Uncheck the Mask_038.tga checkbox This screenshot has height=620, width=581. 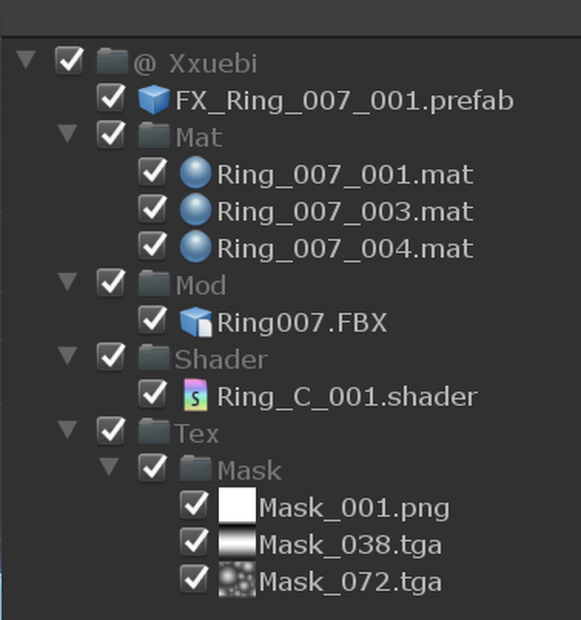click(194, 542)
